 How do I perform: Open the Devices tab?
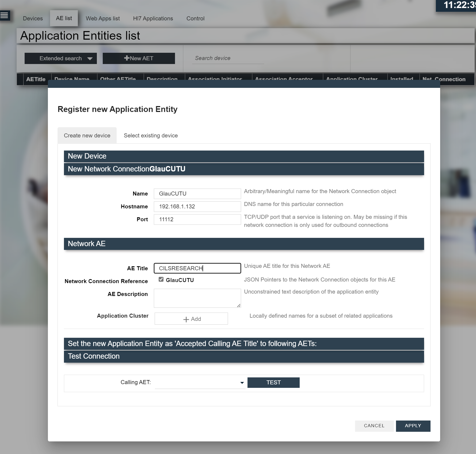pyautogui.click(x=33, y=18)
